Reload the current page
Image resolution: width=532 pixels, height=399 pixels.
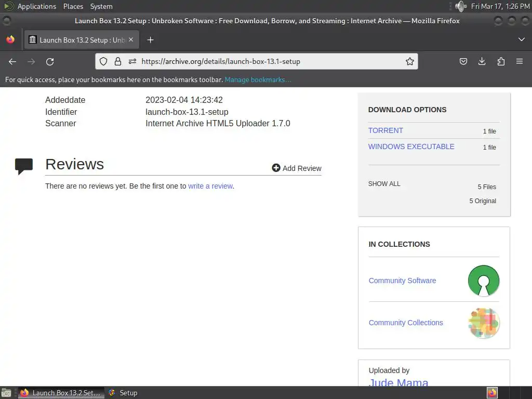click(50, 62)
